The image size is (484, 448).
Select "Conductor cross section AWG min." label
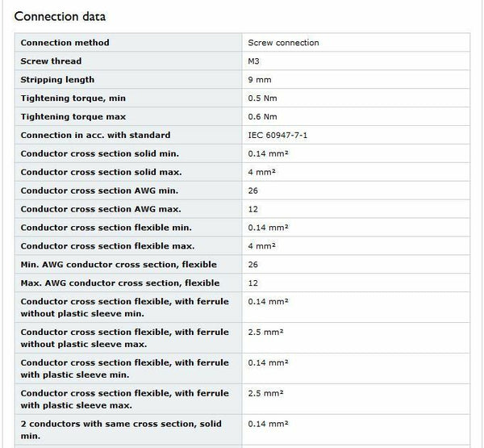99,191
